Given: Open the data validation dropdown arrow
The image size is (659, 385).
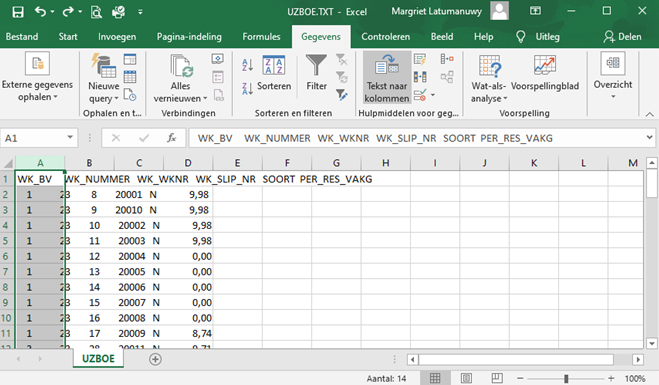Looking at the screenshot, I should (x=432, y=95).
